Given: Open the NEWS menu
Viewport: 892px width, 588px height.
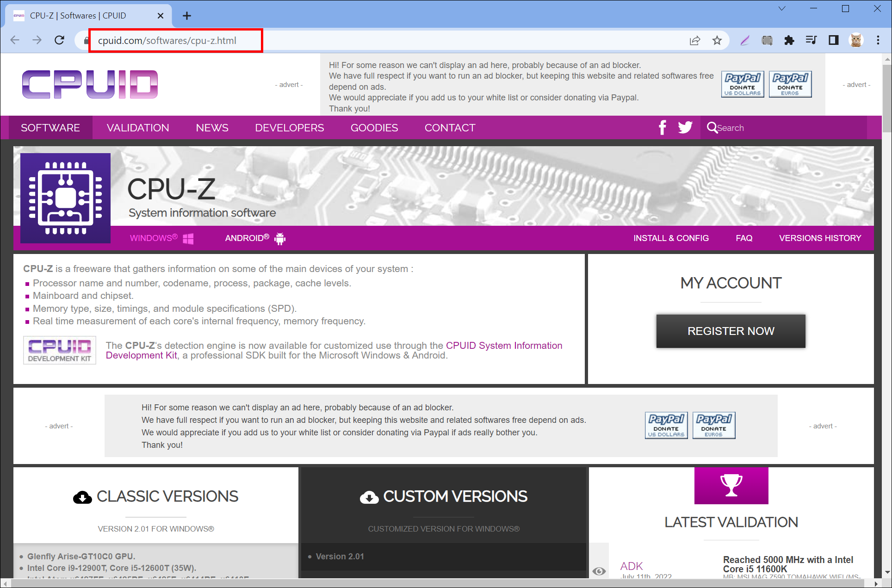Looking at the screenshot, I should click(212, 128).
